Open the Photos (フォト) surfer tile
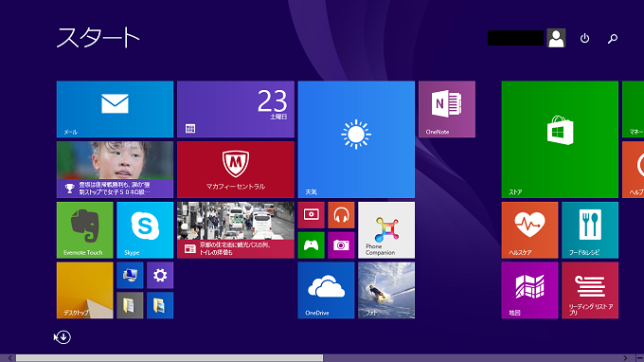 386,290
